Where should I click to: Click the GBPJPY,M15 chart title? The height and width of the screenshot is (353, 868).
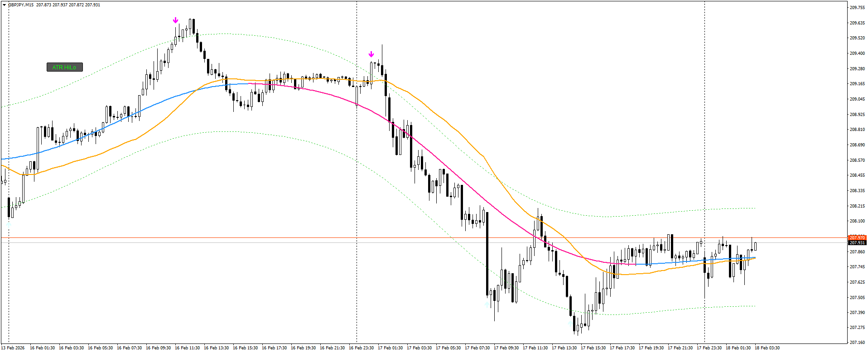tap(20, 5)
